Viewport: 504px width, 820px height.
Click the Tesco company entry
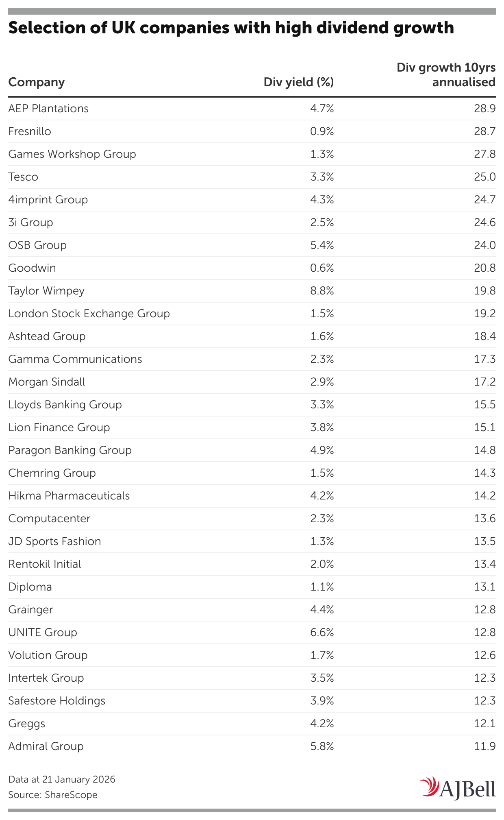coord(23,177)
